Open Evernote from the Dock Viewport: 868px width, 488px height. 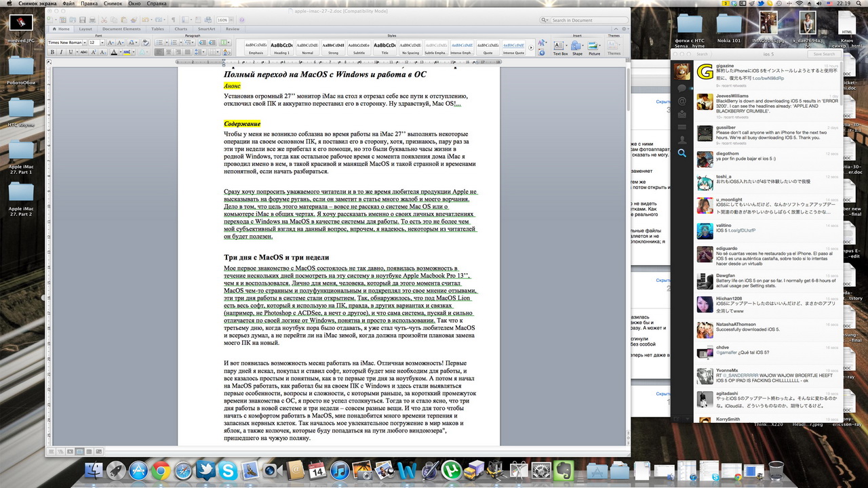point(563,470)
